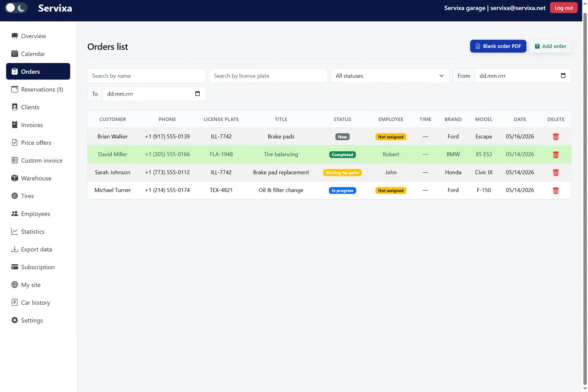Click Blank order PDF button
The image size is (588, 392).
pyautogui.click(x=498, y=46)
